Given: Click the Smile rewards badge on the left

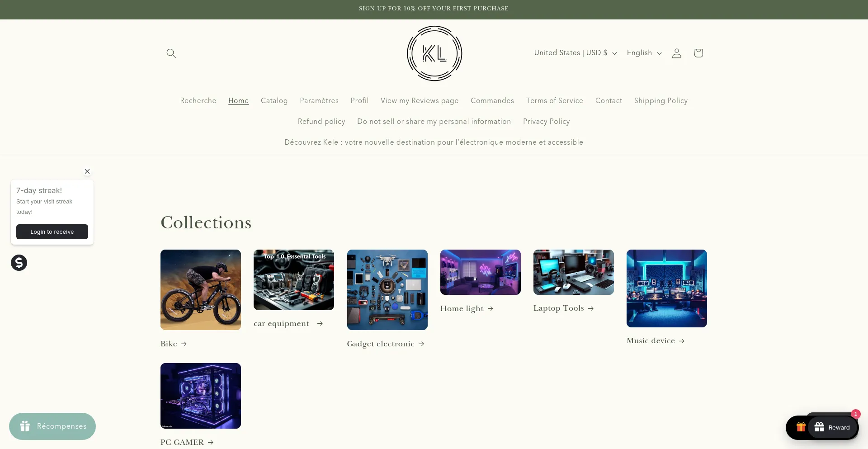Looking at the screenshot, I should pos(19,262).
